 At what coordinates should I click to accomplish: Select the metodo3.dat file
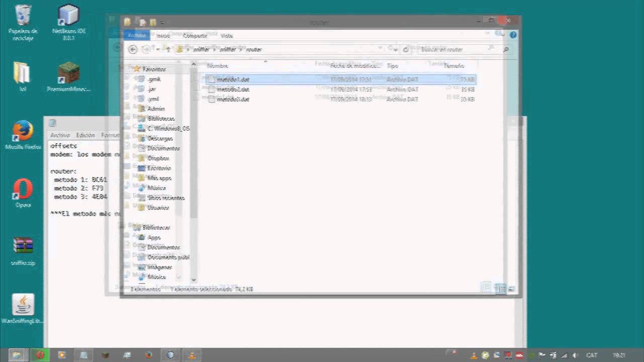coord(340,100)
